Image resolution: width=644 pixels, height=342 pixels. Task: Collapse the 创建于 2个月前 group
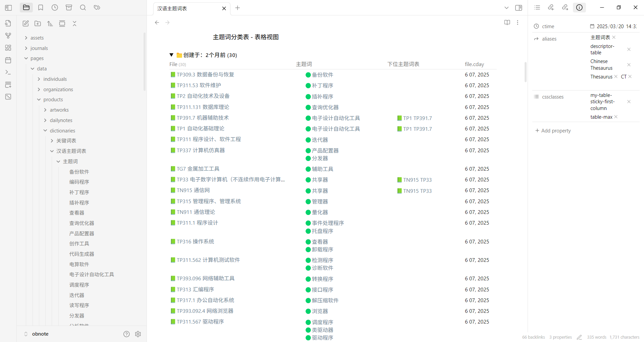pos(171,55)
